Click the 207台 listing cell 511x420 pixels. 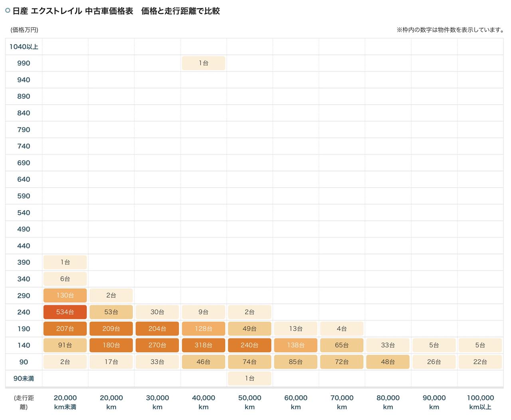click(65, 329)
